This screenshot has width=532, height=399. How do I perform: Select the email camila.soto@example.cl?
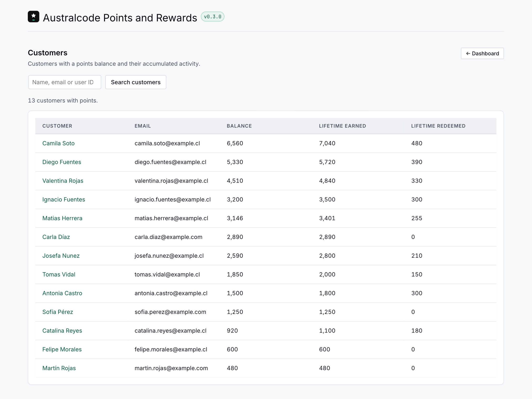point(167,143)
